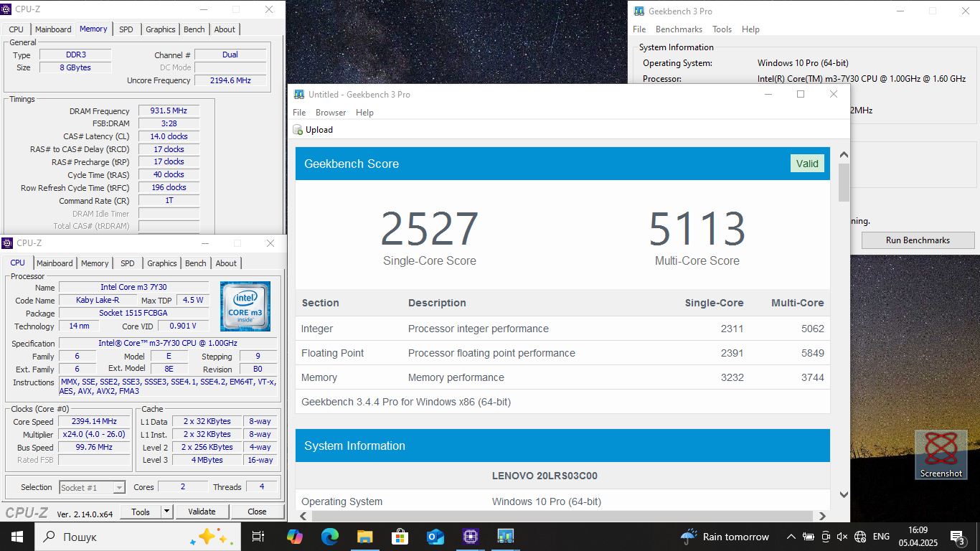This screenshot has height=551, width=980.
Task: Open the dropdown arrow next to CPU-Z Tools button
Action: [166, 512]
